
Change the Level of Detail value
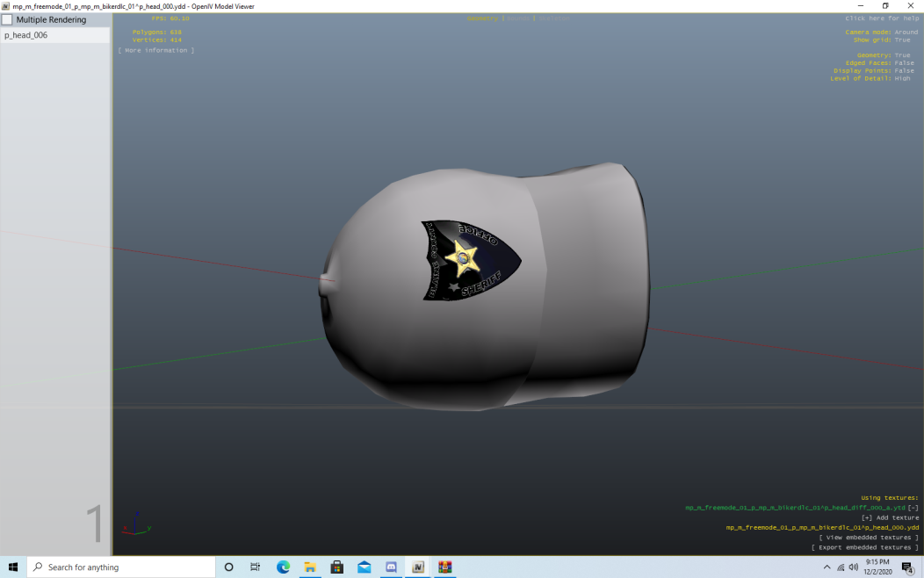[902, 79]
